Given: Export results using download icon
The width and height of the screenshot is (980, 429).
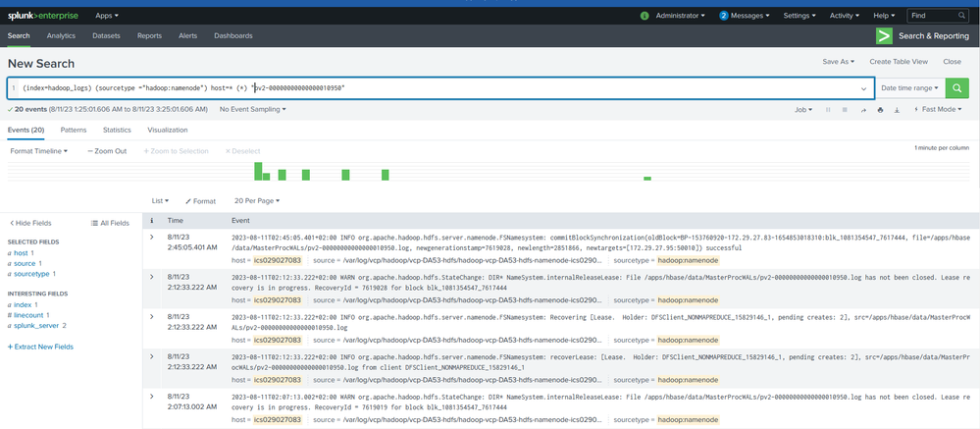Looking at the screenshot, I should tap(897, 109).
